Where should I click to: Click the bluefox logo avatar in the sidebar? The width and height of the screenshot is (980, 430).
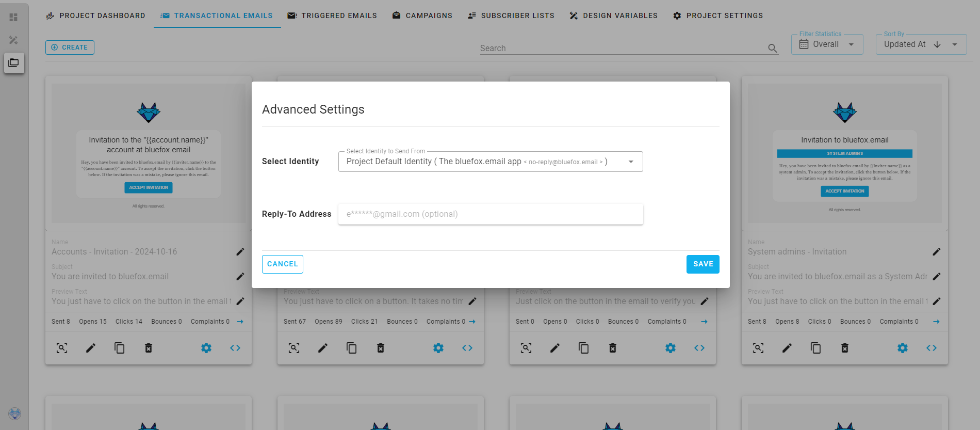(14, 413)
